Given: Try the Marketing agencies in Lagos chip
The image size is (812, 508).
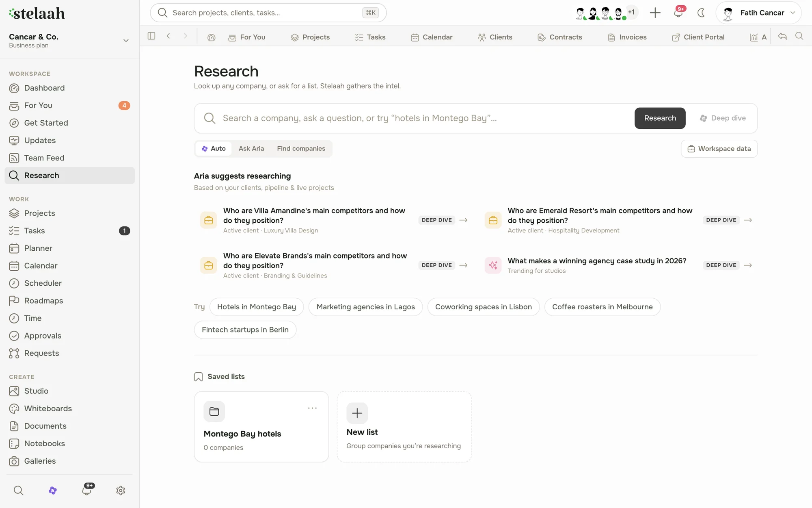Looking at the screenshot, I should [365, 307].
